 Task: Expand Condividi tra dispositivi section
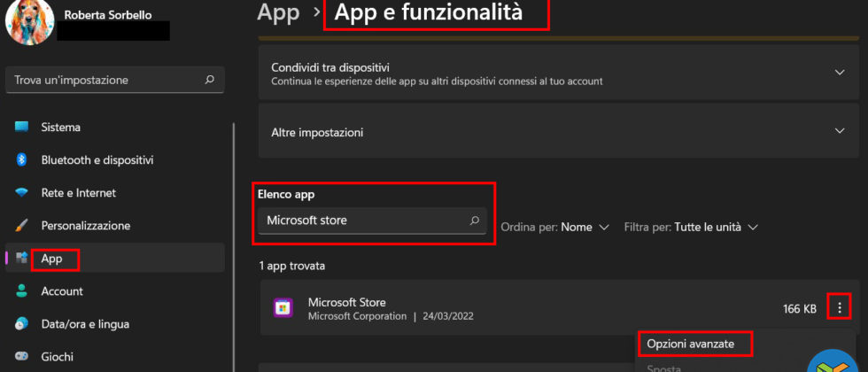click(840, 74)
